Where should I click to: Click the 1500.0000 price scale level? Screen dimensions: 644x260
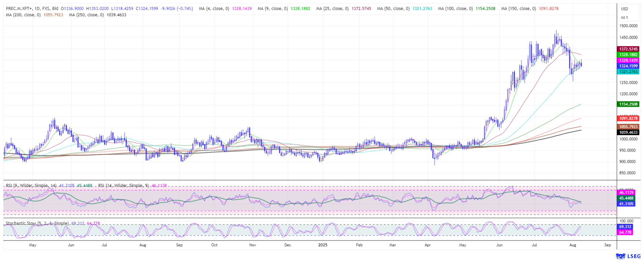(628, 26)
